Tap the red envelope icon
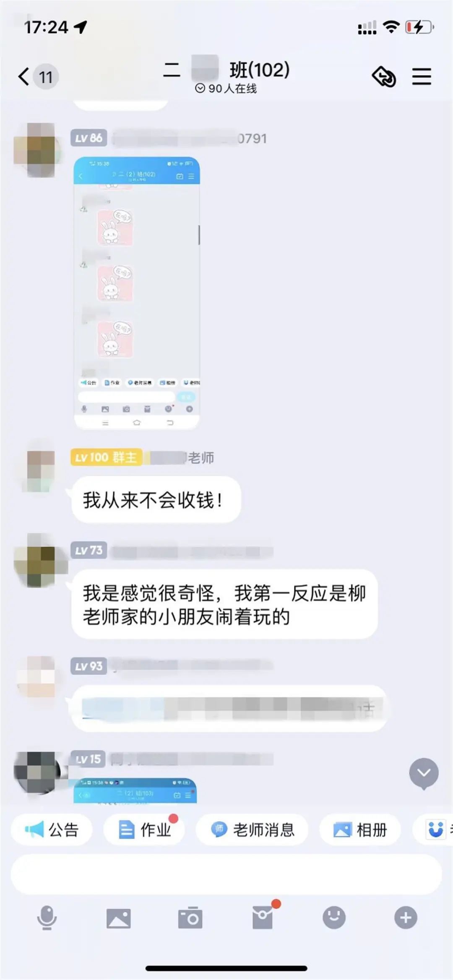This screenshot has height=980, width=453. point(263,917)
